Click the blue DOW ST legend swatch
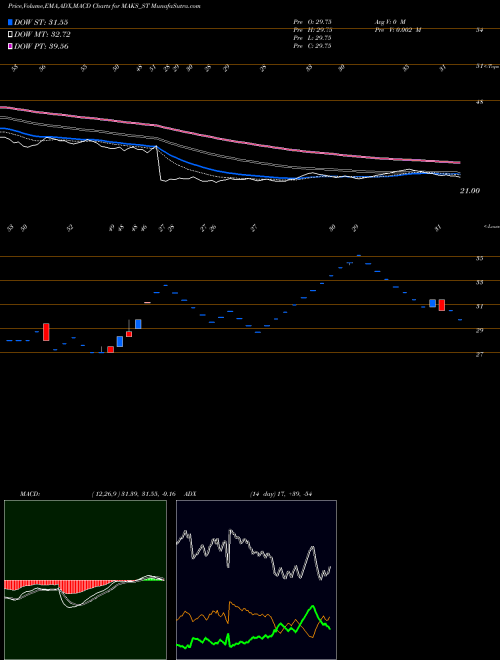 click(x=11, y=22)
